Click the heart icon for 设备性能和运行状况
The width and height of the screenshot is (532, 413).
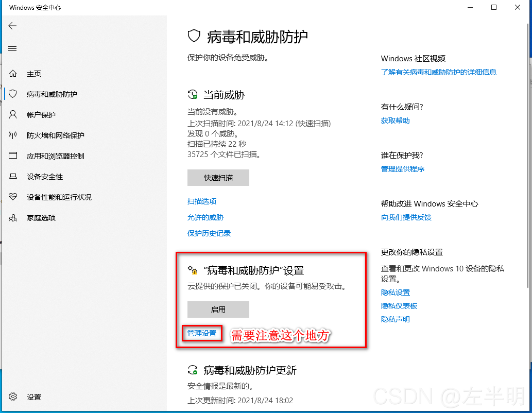pyautogui.click(x=13, y=197)
